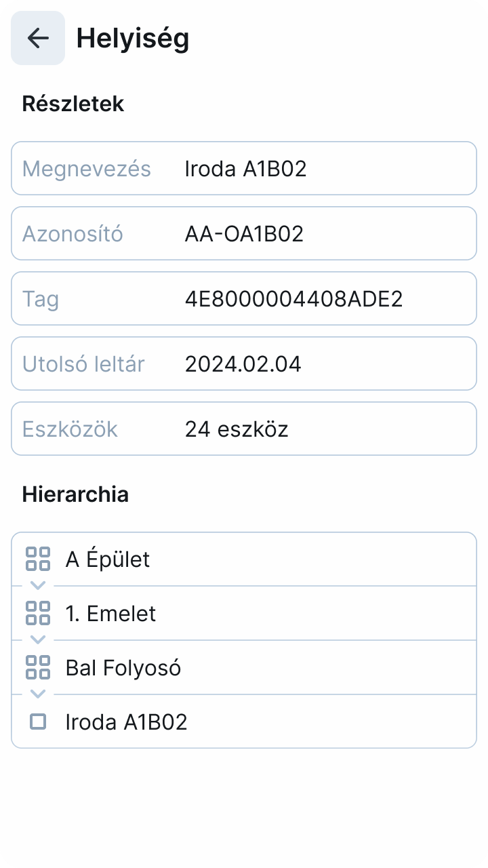
Task: Click the grid icon beside 1. Emelet
Action: click(38, 613)
